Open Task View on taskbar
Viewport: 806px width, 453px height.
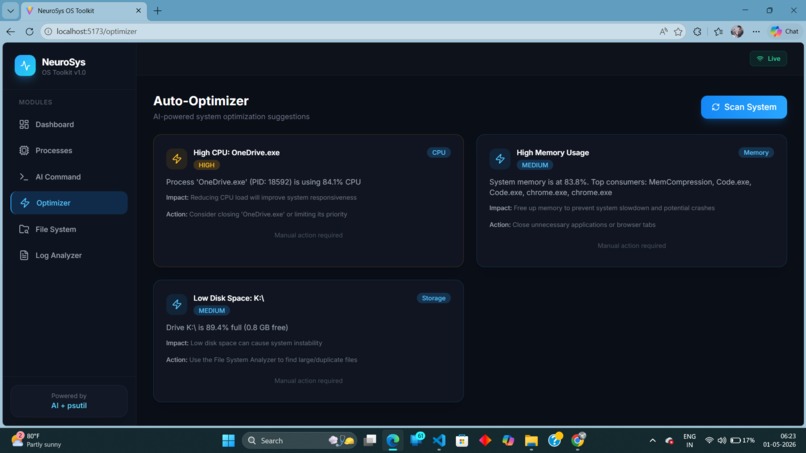(370, 441)
